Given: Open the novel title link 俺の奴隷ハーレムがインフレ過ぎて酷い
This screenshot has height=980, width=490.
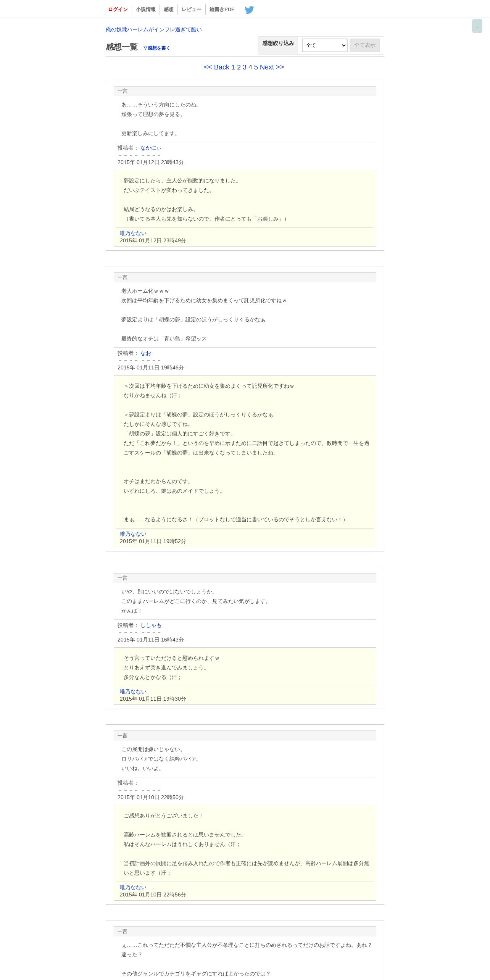Looking at the screenshot, I should 154,29.
